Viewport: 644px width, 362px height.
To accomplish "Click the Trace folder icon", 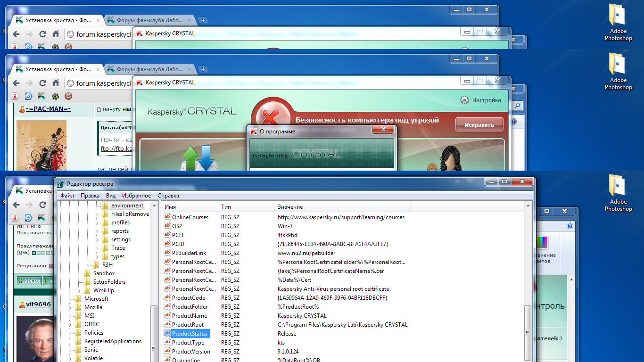I will [x=105, y=248].
